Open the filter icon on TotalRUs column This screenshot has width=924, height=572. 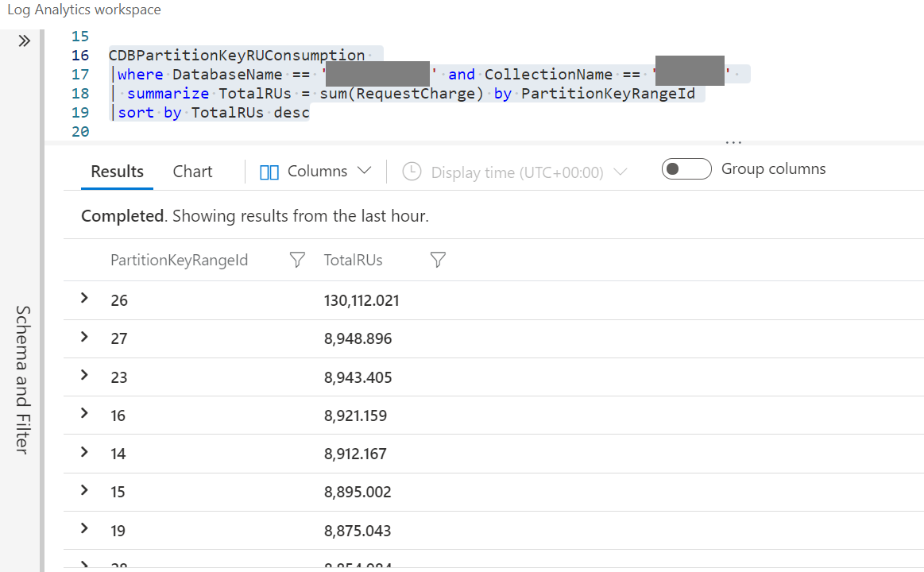coord(437,260)
